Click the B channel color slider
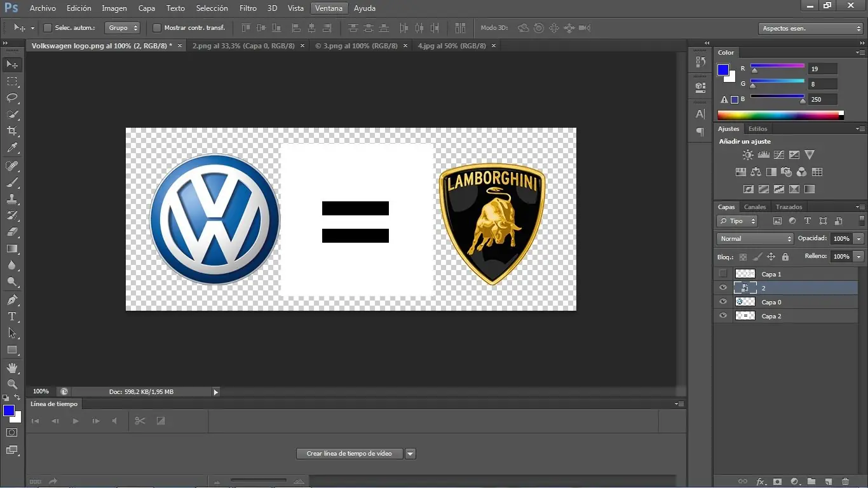868x488 pixels. pos(778,98)
